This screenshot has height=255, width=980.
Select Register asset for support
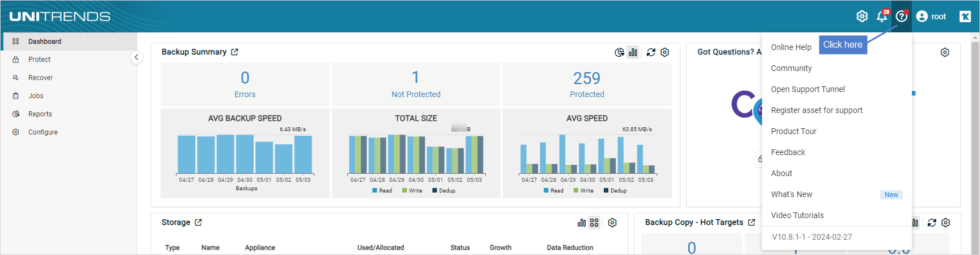pos(837,110)
